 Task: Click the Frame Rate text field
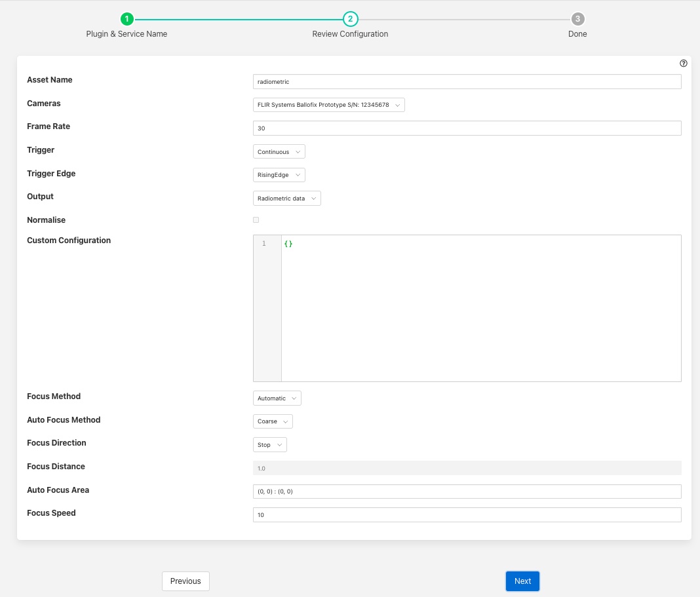(467, 128)
